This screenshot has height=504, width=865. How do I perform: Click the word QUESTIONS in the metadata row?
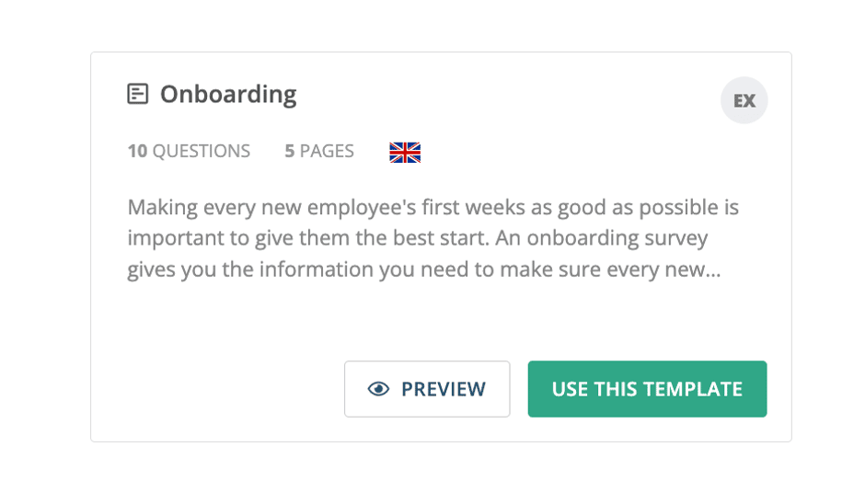(x=202, y=151)
